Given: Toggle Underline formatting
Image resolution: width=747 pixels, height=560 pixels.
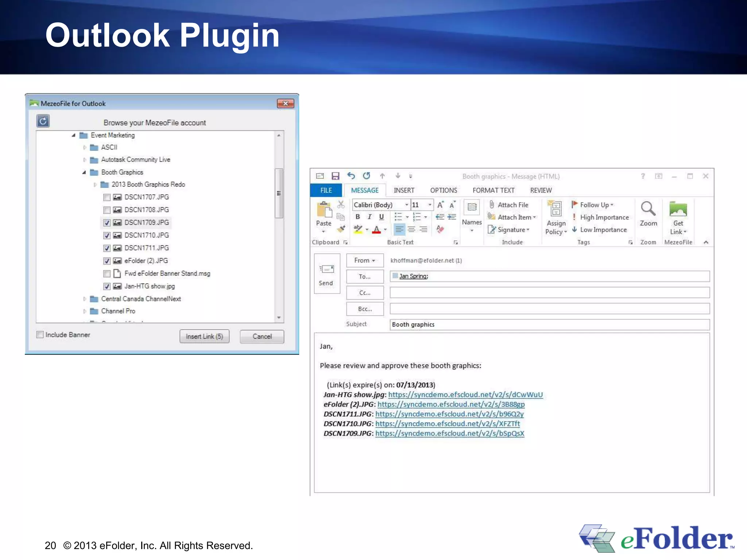Looking at the screenshot, I should click(381, 217).
